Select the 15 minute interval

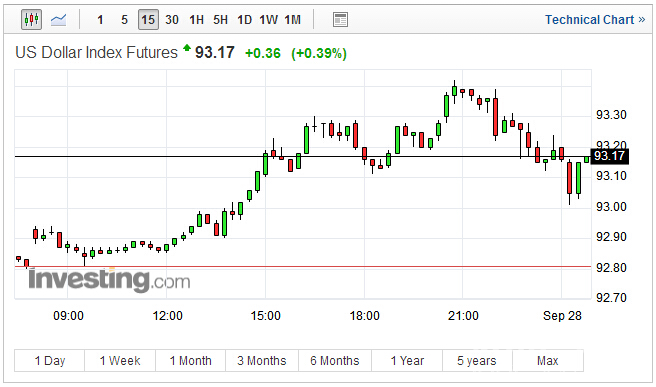click(x=148, y=20)
